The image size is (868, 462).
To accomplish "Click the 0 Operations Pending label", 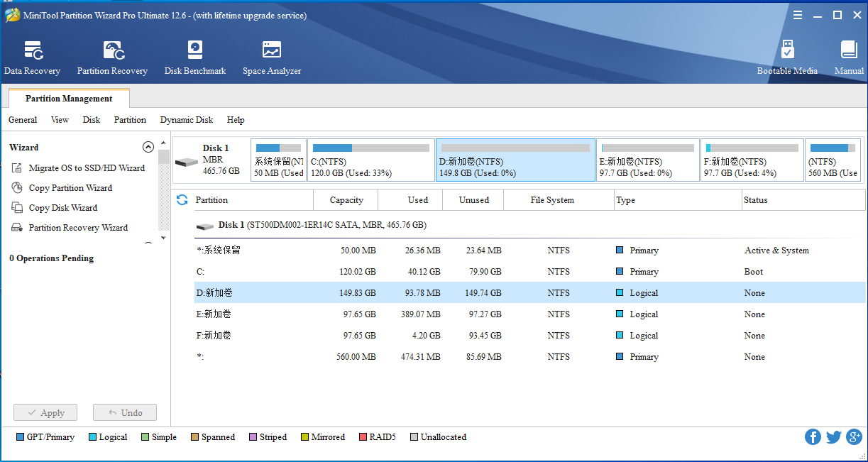I will (51, 258).
